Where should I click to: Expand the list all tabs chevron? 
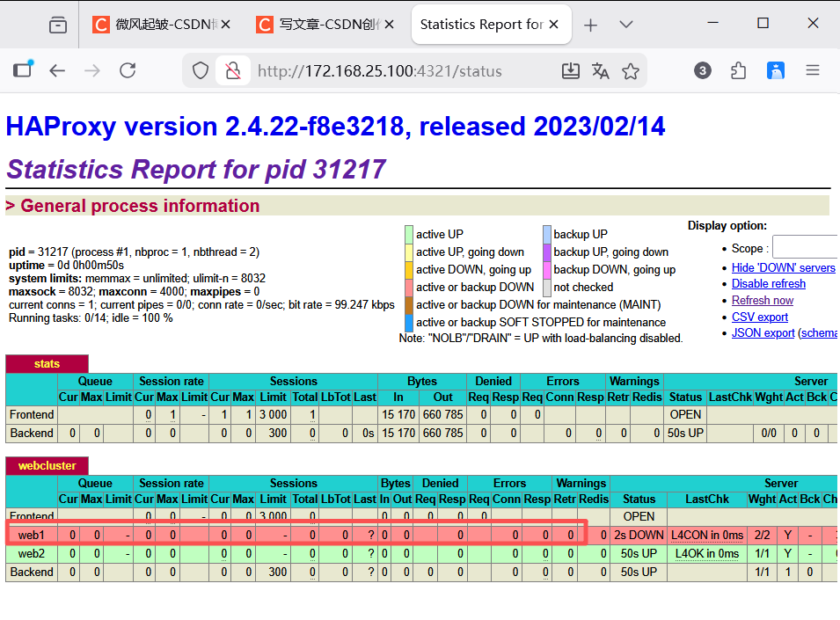[626, 25]
